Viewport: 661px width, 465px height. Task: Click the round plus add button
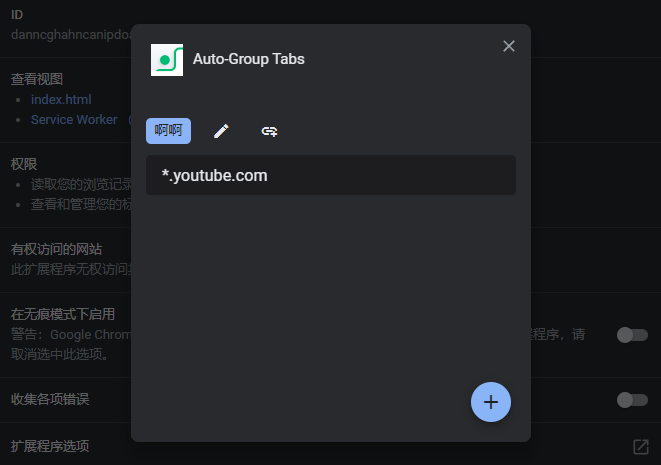point(491,402)
